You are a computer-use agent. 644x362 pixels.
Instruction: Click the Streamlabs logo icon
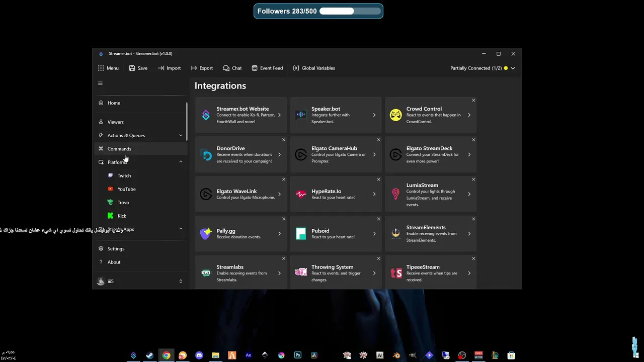pyautogui.click(x=206, y=273)
